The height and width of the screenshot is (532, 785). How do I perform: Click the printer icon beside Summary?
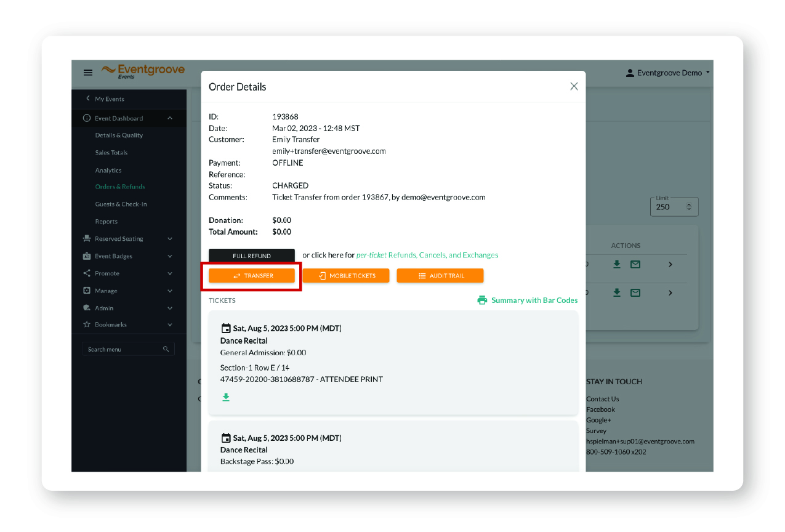click(x=482, y=300)
